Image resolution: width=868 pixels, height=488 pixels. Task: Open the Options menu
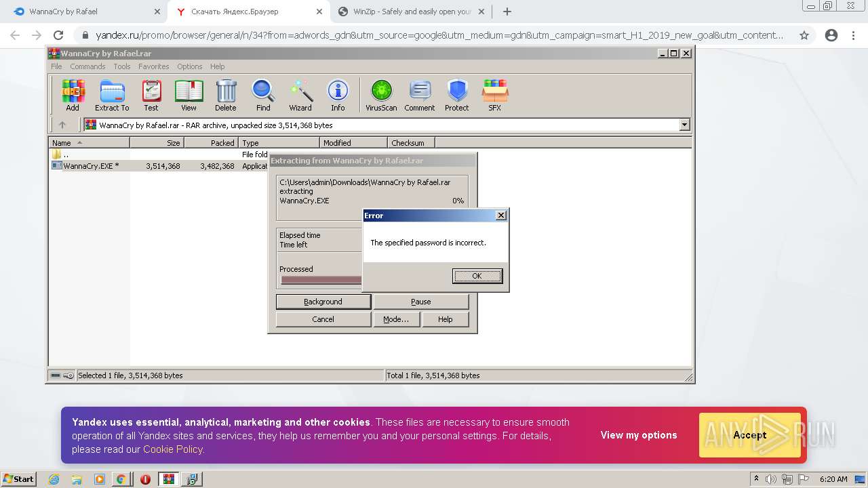click(x=190, y=66)
